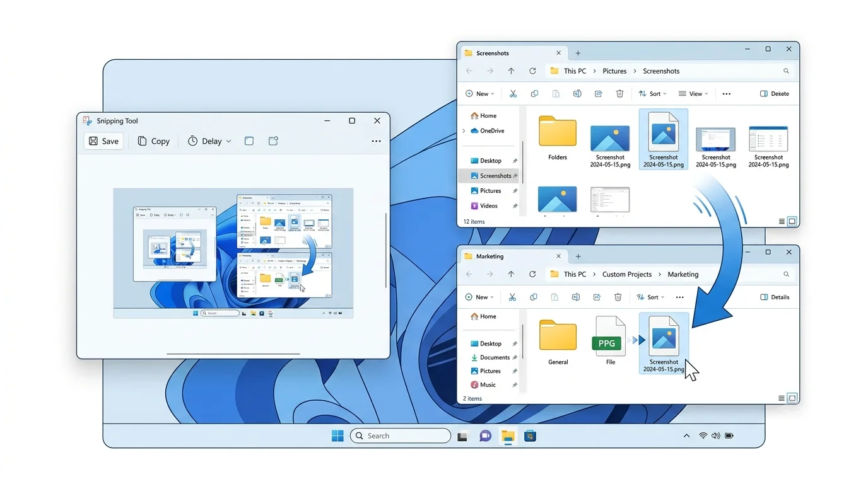
Task: Switch Screenshots window to large thumbnails view
Action: (x=793, y=221)
